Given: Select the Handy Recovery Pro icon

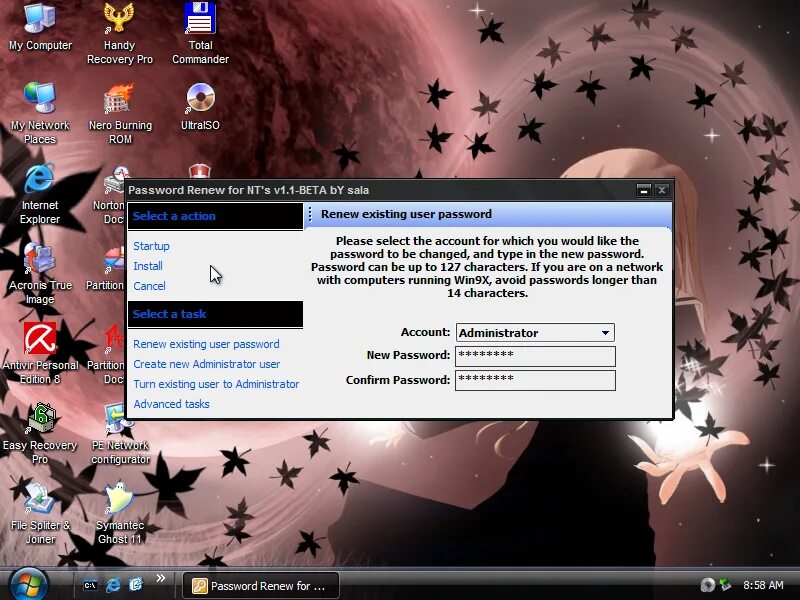Looking at the screenshot, I should (119, 33).
